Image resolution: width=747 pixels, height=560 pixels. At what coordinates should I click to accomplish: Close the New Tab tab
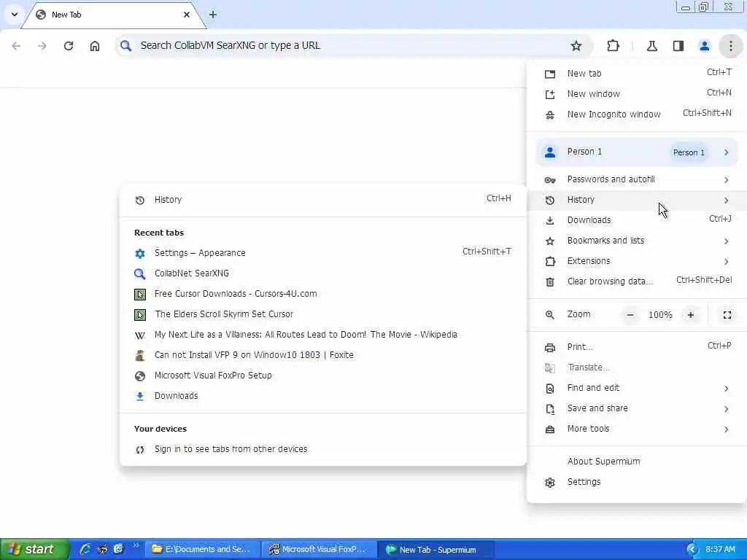point(187,15)
